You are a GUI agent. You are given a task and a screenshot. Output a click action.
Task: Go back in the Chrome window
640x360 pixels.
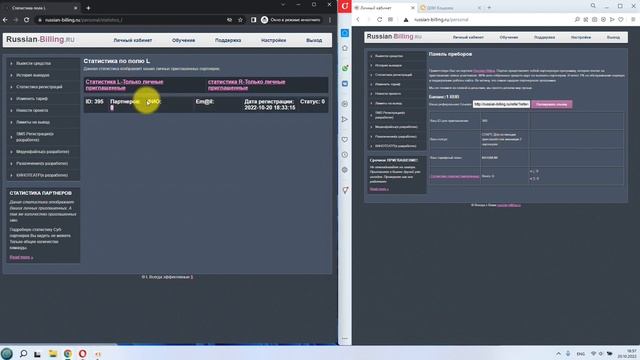click(x=5, y=20)
